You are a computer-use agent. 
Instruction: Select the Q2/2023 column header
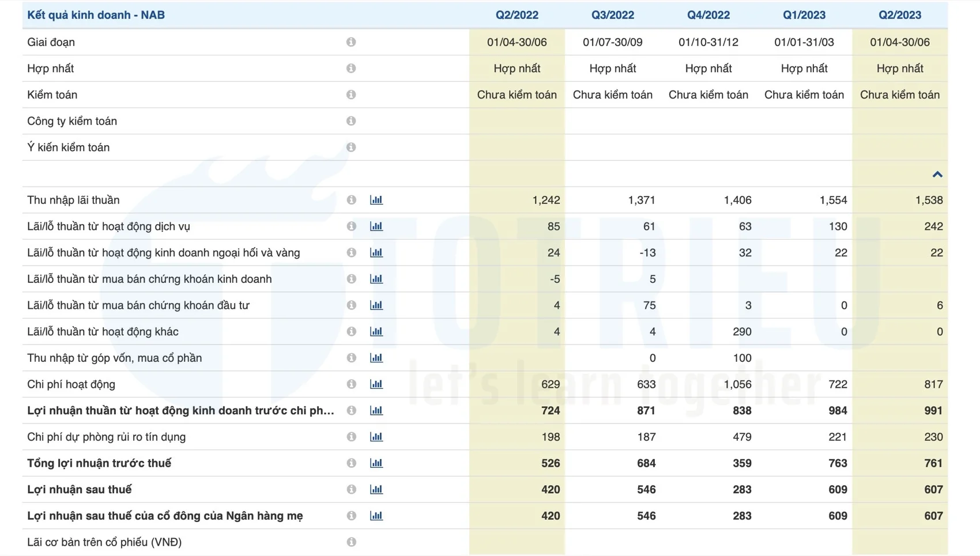coord(899,15)
